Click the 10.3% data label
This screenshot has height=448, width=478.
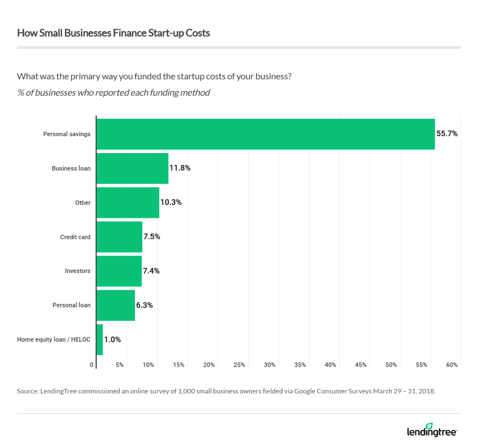coord(171,203)
